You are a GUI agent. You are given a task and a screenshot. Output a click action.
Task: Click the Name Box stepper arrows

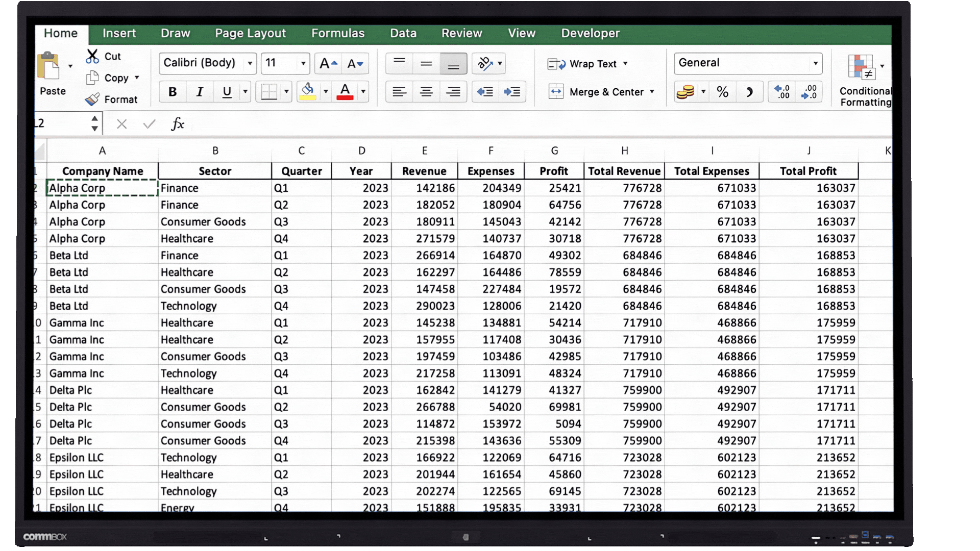tap(94, 123)
